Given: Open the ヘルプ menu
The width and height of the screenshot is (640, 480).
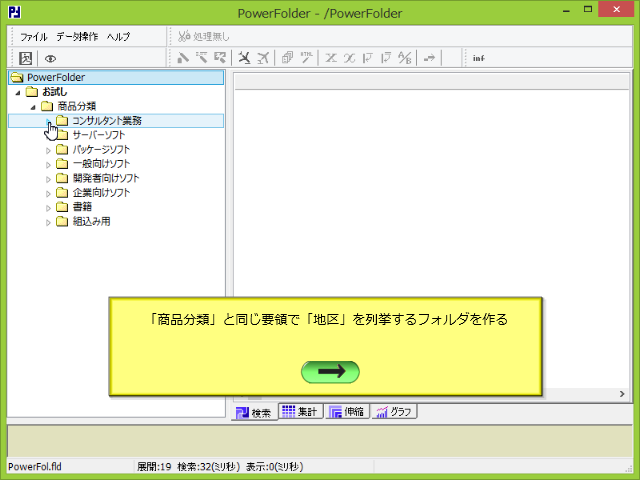Looking at the screenshot, I should click(118, 37).
